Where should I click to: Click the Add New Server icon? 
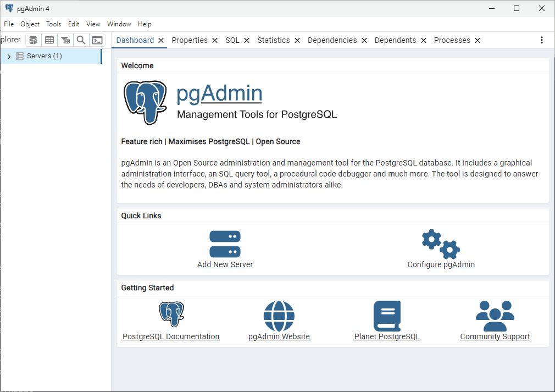(225, 244)
